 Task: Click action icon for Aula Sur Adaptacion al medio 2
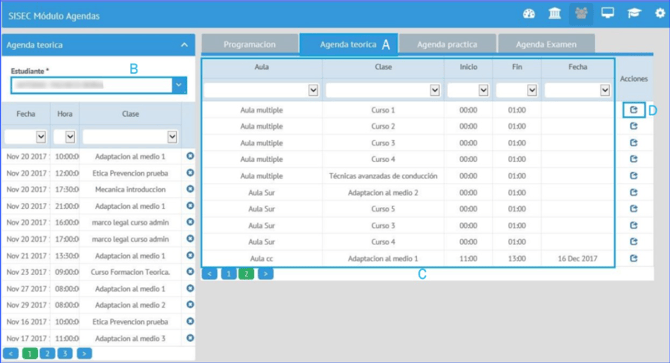tap(634, 192)
